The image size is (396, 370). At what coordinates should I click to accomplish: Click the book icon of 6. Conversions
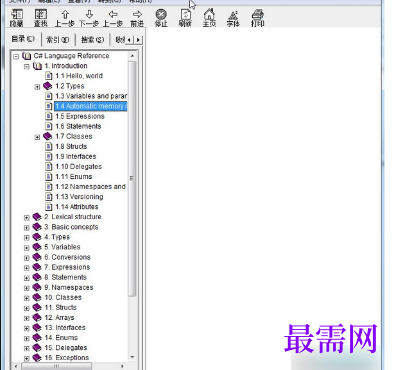(x=37, y=257)
